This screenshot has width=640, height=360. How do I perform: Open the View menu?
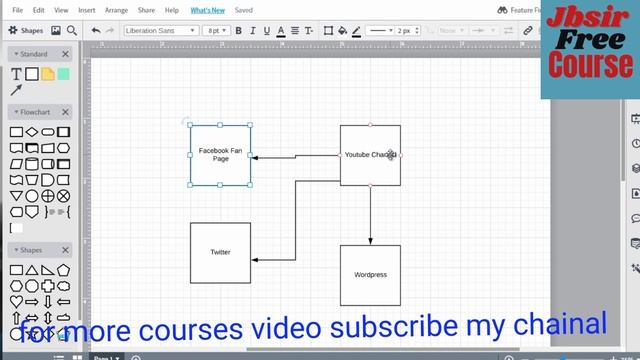coord(61,10)
